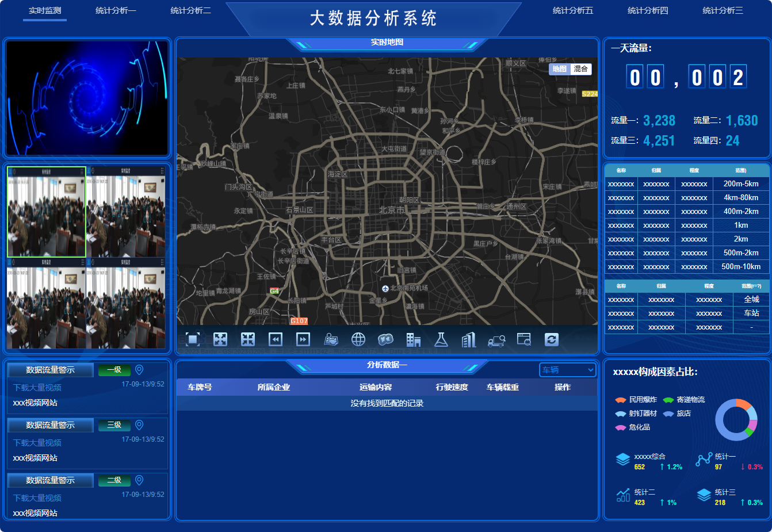
Task: Click the airport marker for 北京南苑机场
Action: coord(385,288)
